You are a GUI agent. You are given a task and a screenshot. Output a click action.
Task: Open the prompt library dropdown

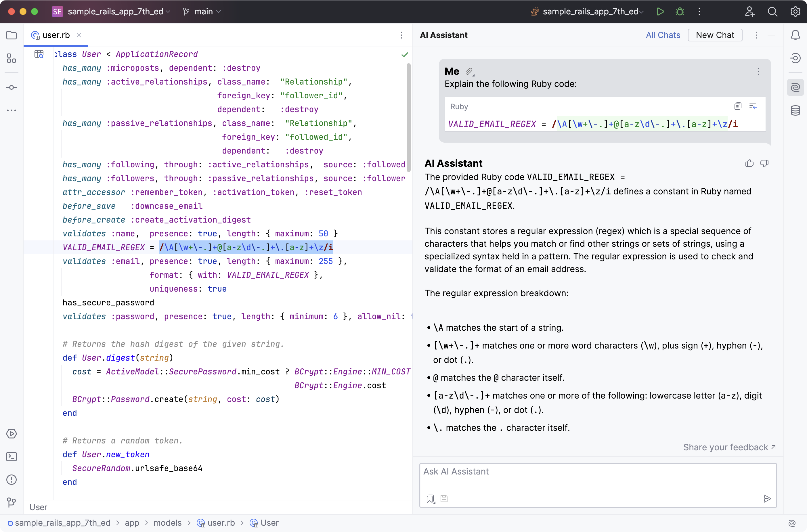click(430, 499)
